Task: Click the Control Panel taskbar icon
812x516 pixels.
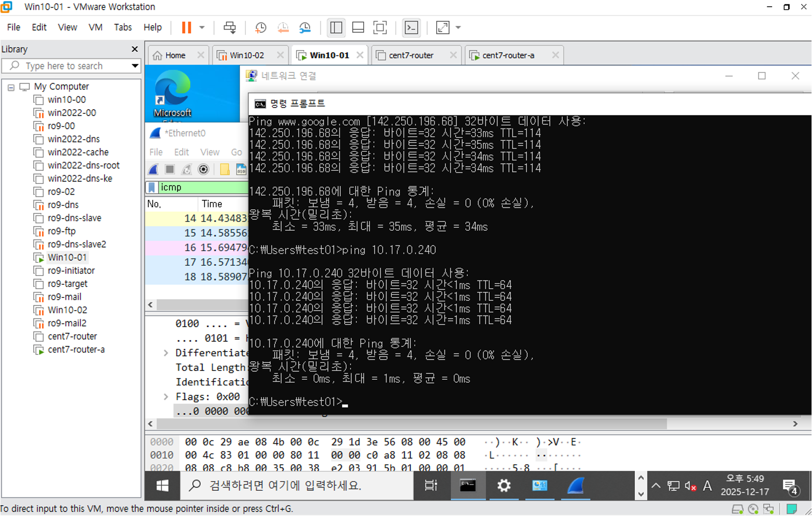Action: tap(540, 486)
